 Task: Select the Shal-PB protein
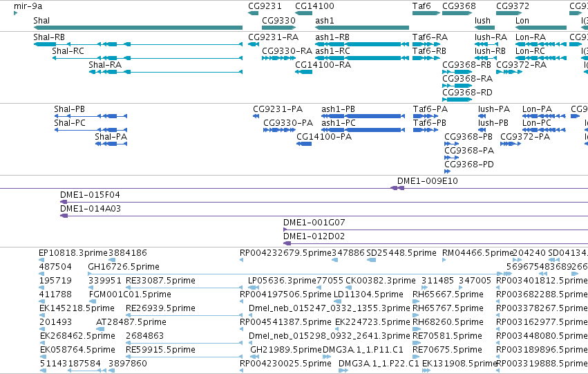click(91, 116)
